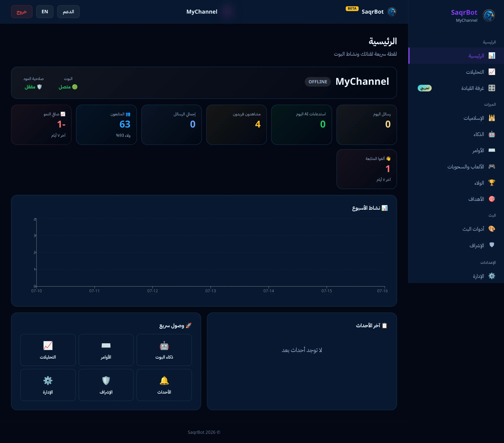Click the 07-16 chart axis label

pyautogui.click(x=382, y=291)
